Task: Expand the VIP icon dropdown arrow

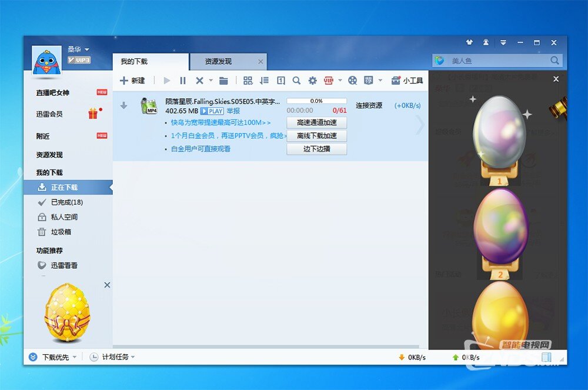Action: [x=340, y=80]
